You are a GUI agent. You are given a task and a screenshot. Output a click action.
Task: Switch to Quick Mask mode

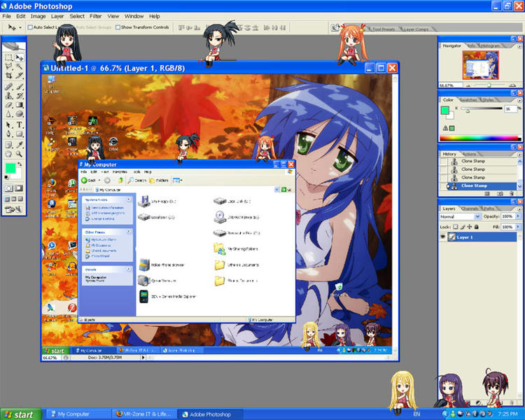click(x=19, y=188)
